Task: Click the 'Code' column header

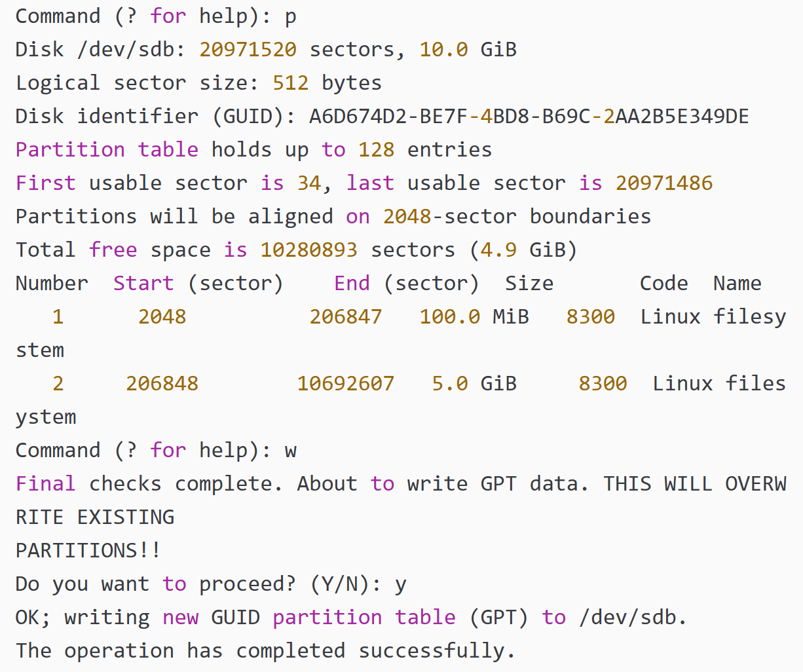Action: click(x=663, y=284)
